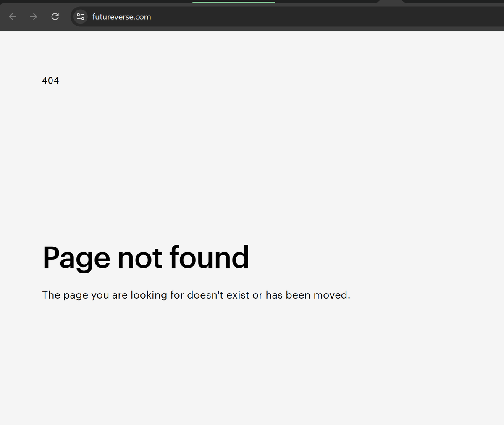Go back using the browser back arrow
The image size is (504, 425).
(13, 17)
